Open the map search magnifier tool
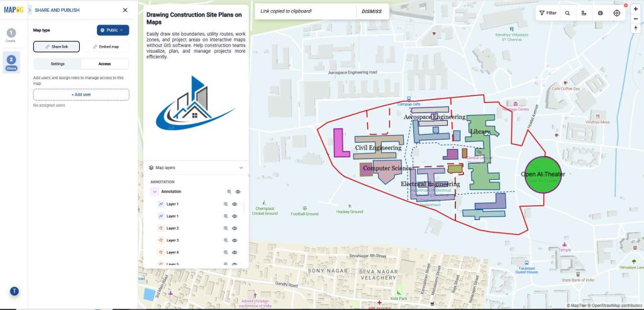This screenshot has width=644, height=310. 567,13
